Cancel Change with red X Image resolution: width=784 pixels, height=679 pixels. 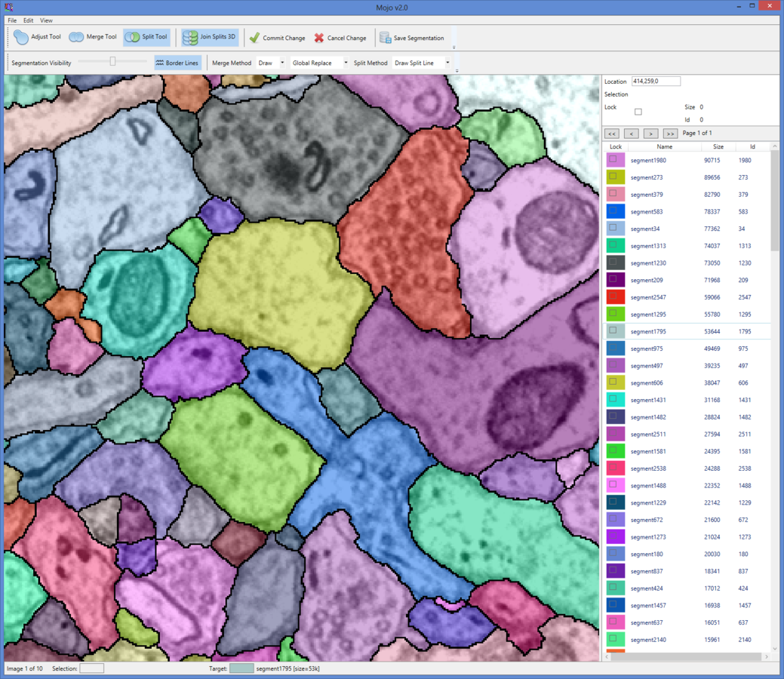point(340,38)
